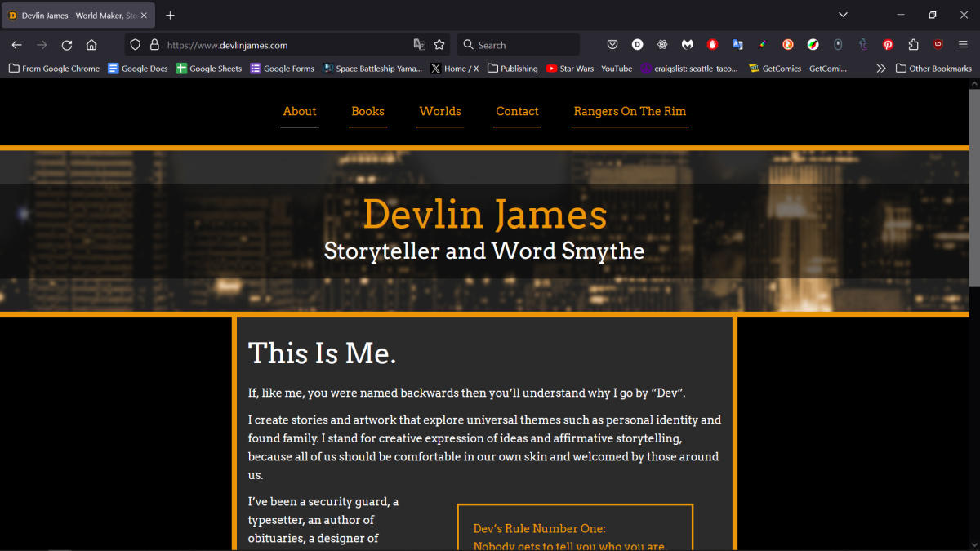The height and width of the screenshot is (551, 980).
Task: Reload the current page
Action: pos(67,45)
